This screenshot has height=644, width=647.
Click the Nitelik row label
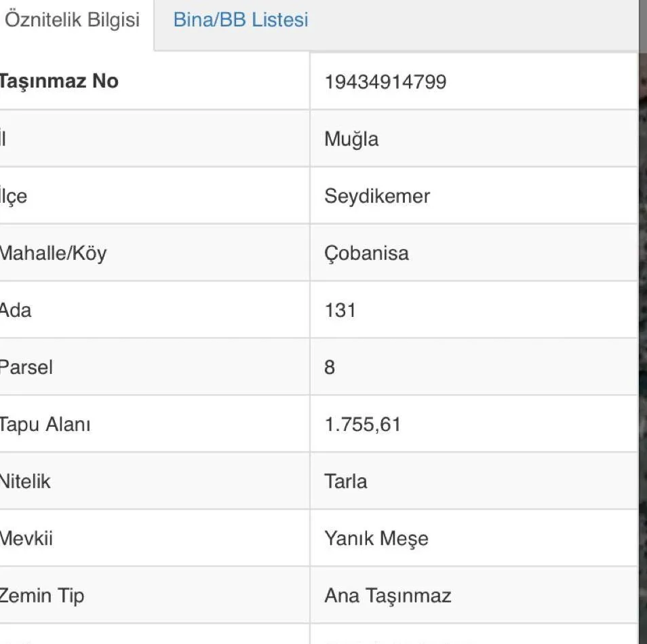[x=25, y=482]
